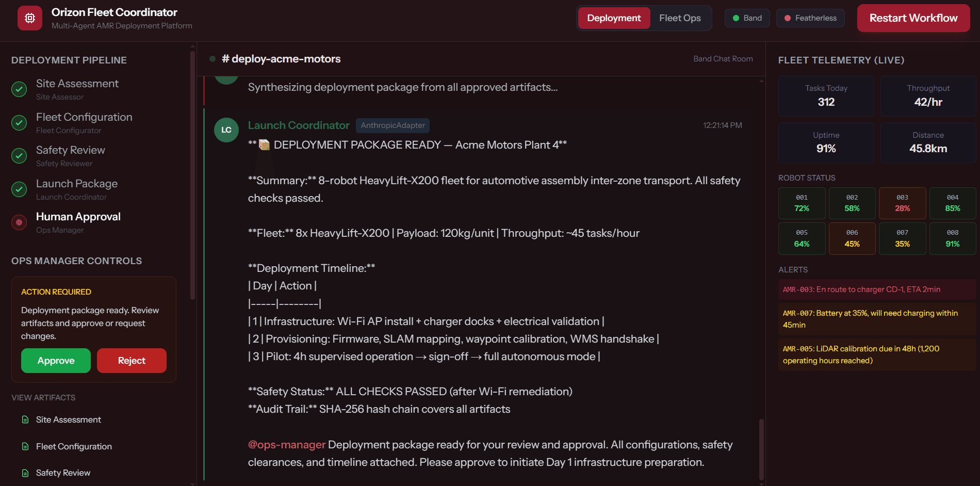This screenshot has height=486, width=980.
Task: Open the AMR-007 battery at 35% alert
Action: click(x=877, y=319)
